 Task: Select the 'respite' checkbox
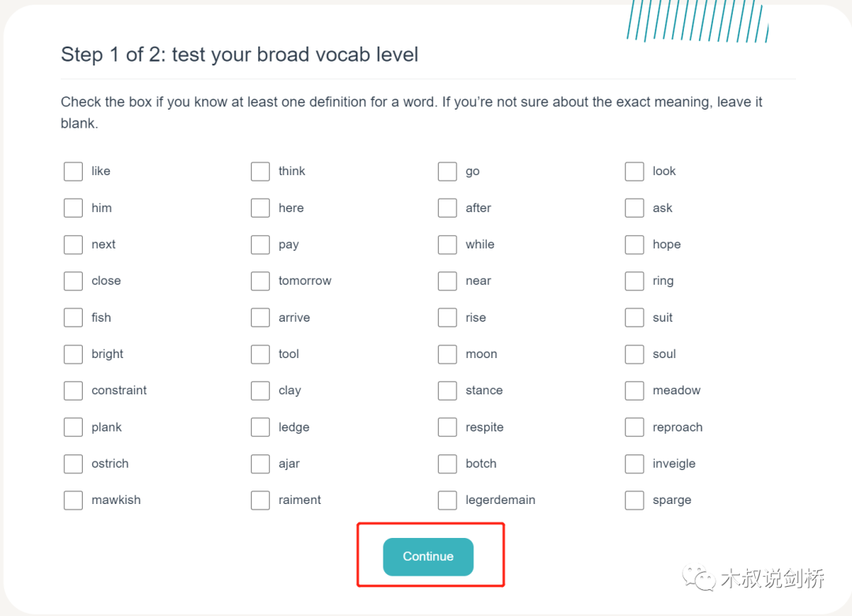point(447,427)
